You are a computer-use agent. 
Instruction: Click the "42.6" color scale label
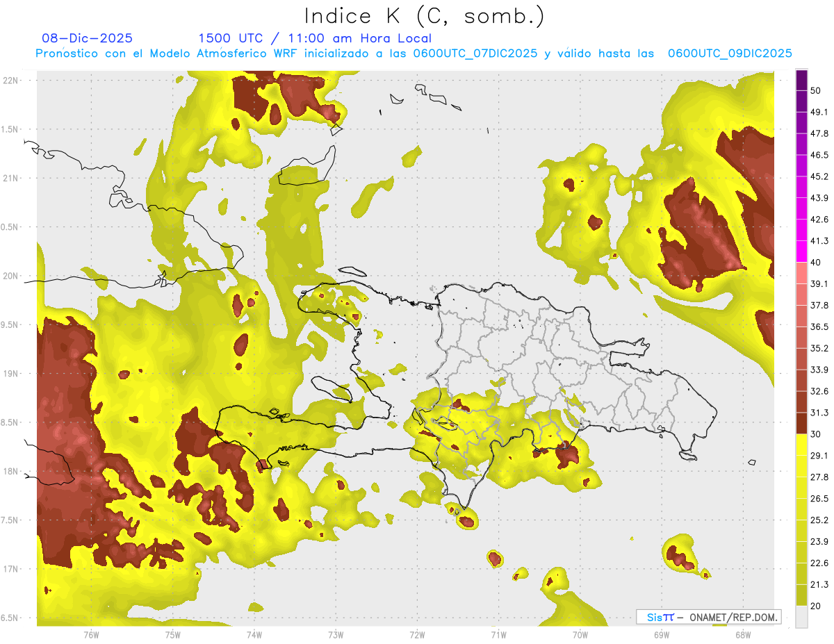819,220
